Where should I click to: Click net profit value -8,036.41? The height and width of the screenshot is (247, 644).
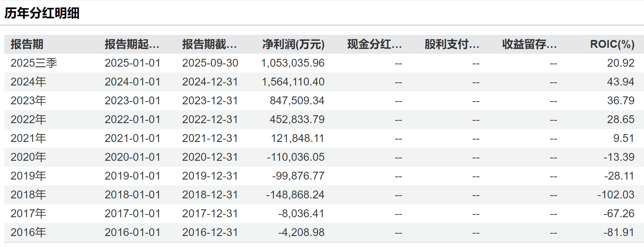301,214
